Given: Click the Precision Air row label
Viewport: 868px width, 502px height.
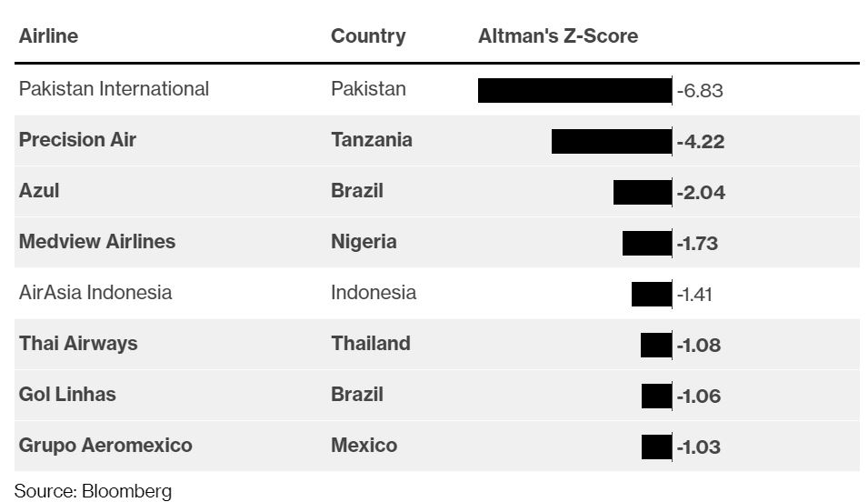Looking at the screenshot, I should point(77,140).
